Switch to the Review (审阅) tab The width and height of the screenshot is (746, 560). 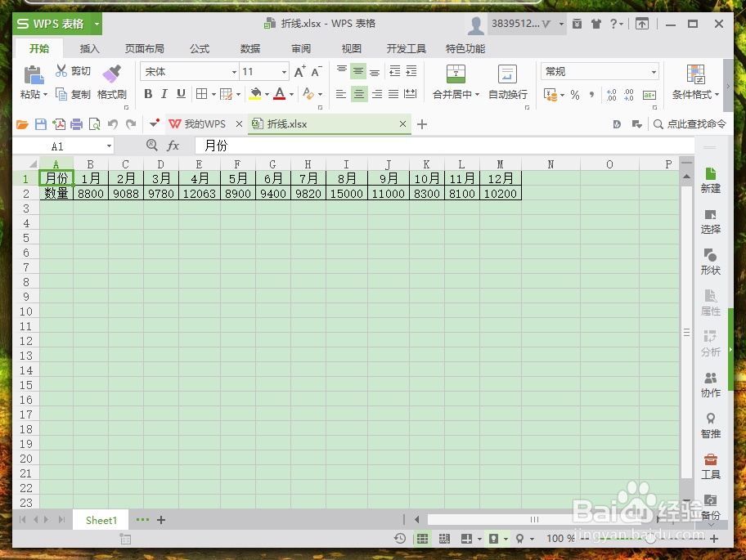(x=301, y=49)
